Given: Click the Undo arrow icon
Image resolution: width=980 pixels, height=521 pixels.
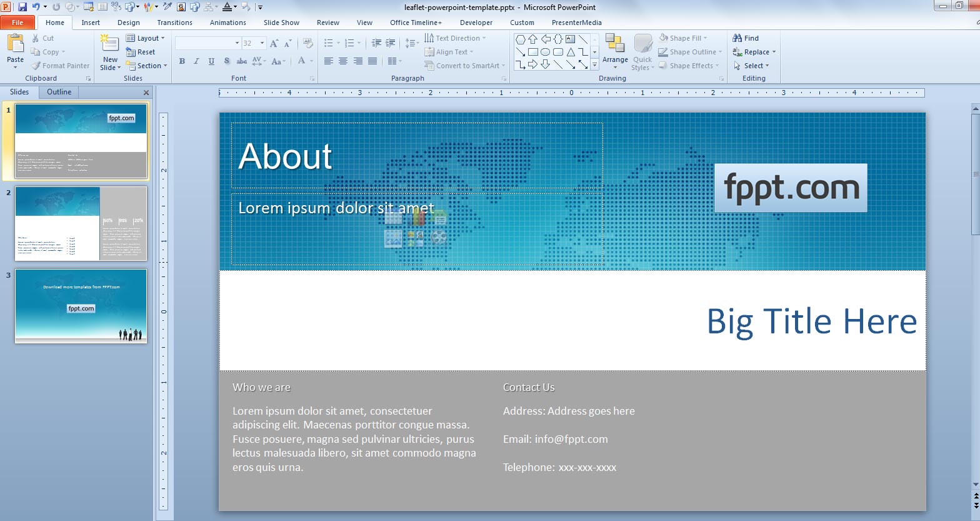Looking at the screenshot, I should pos(36,7).
